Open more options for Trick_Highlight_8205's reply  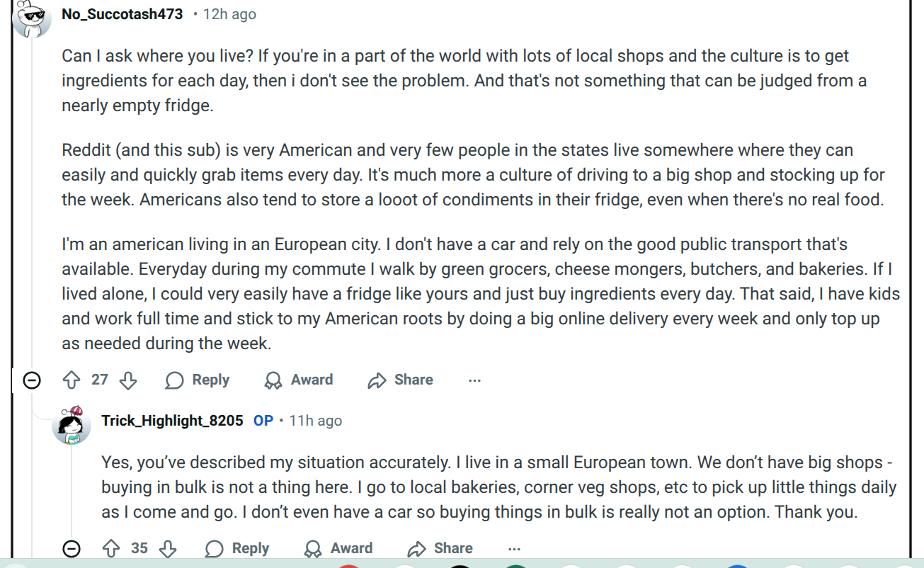[514, 548]
